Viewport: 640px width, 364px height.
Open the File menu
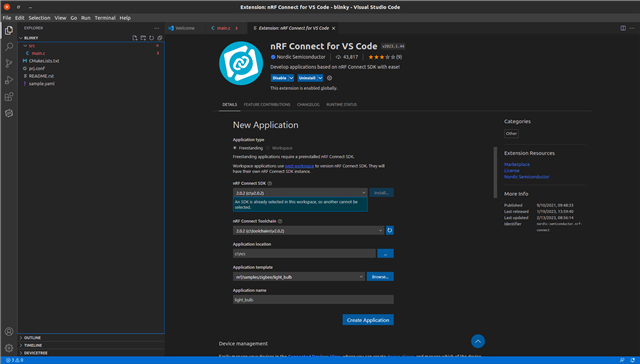(x=7, y=18)
